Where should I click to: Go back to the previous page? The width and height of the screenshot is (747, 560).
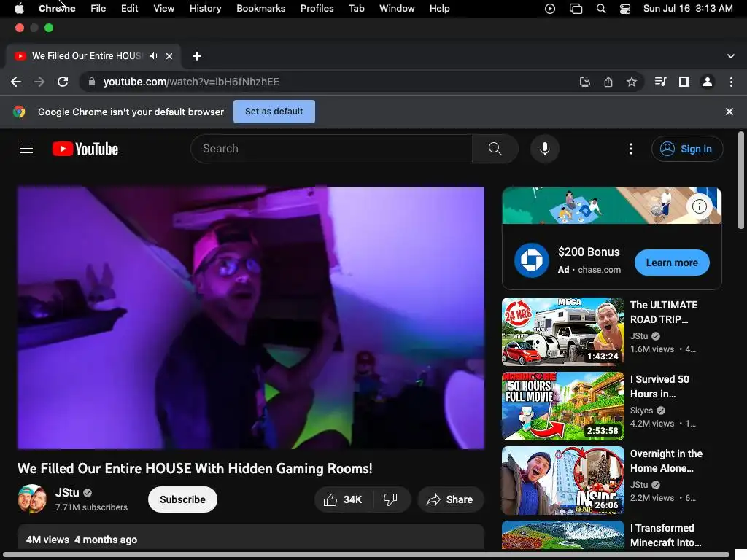pyautogui.click(x=16, y=82)
